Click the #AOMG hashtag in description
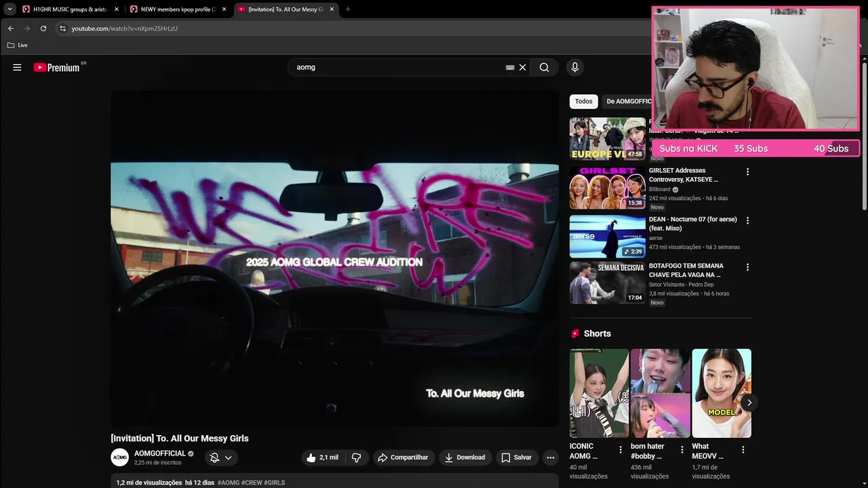 [229, 483]
